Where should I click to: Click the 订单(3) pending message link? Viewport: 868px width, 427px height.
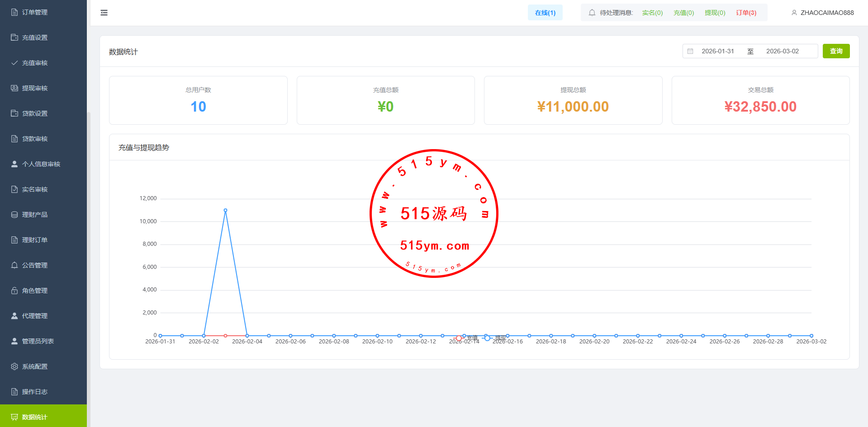[746, 13]
